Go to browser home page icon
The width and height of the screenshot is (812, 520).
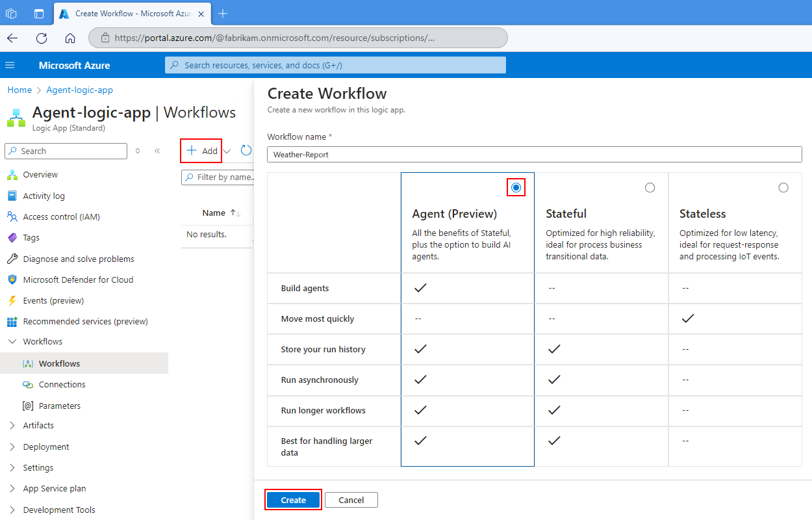70,38
